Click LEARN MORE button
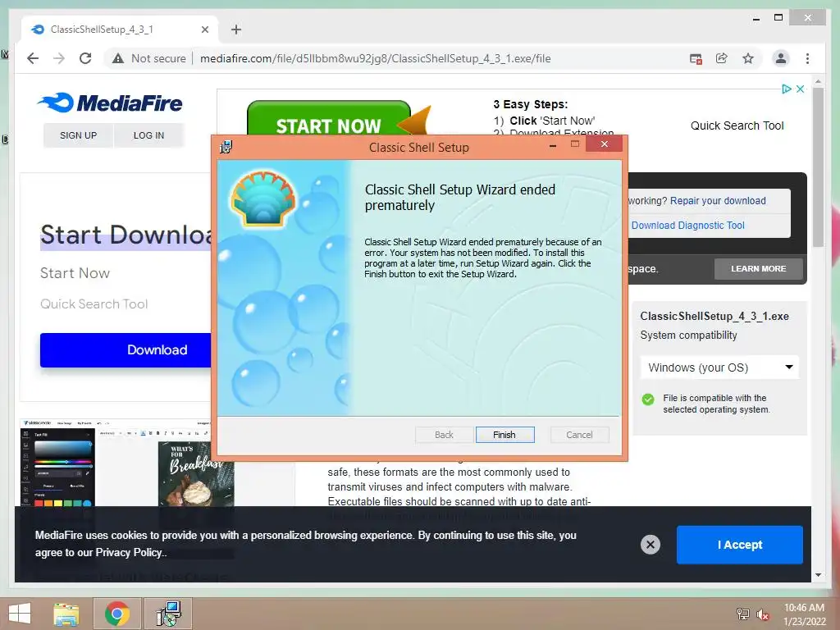 coord(758,269)
